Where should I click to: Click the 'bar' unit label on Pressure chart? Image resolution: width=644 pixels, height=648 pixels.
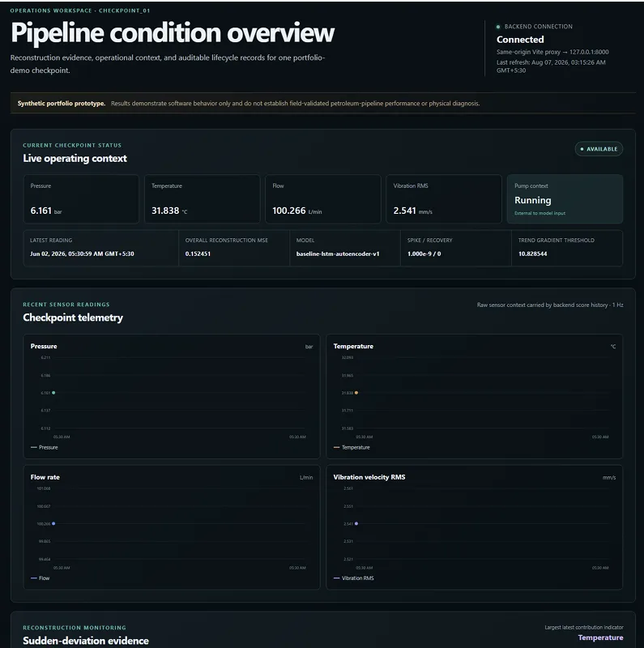pos(309,347)
